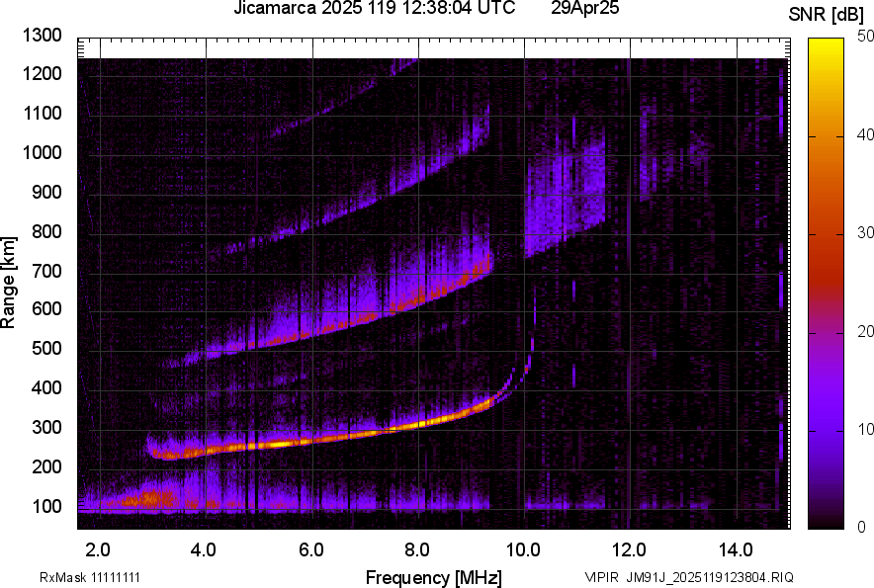Click the range tick label 200
874x588 pixels.
(x=46, y=466)
